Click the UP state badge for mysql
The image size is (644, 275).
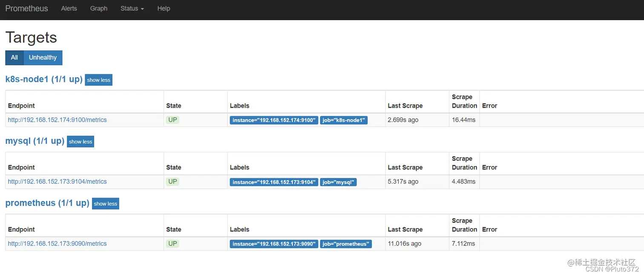pos(172,182)
